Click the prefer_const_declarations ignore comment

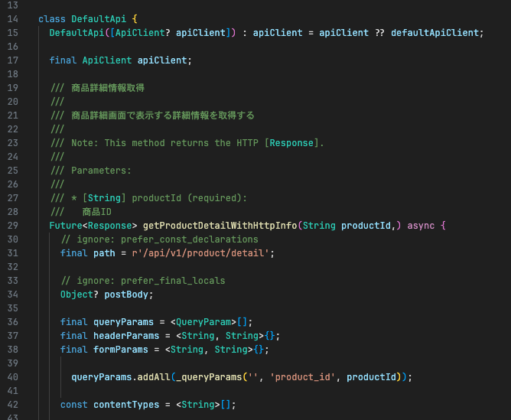click(160, 239)
